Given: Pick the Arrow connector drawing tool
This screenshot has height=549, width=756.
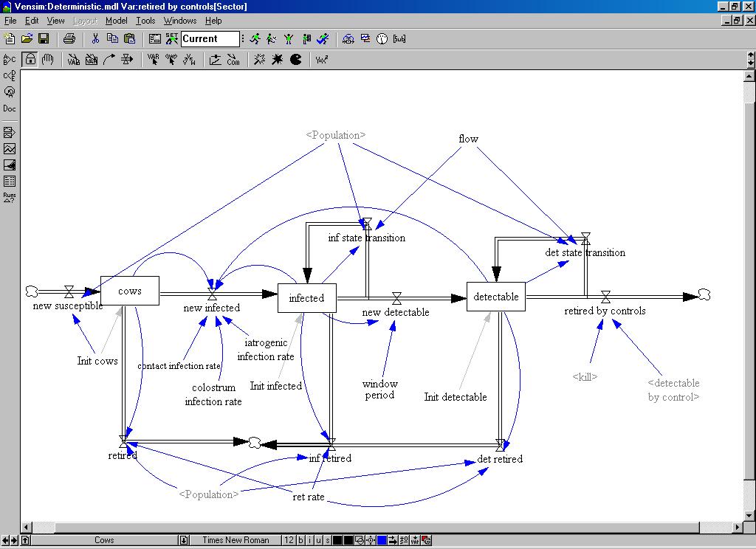Looking at the screenshot, I should coord(109,60).
